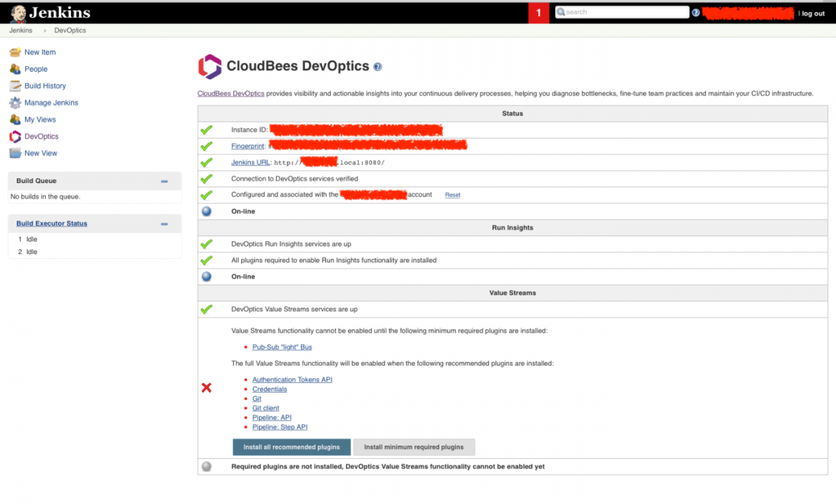This screenshot has height=504, width=836.
Task: Click Jenkins breadcrumb link
Action: point(20,31)
